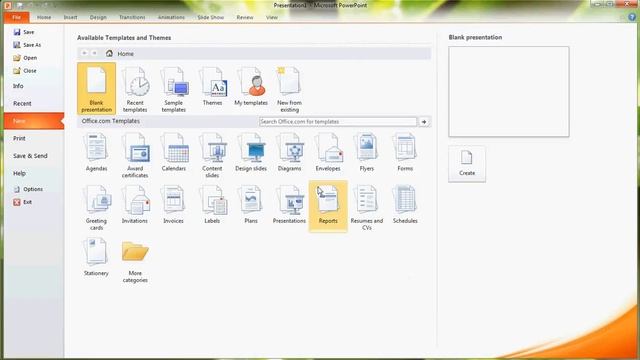The image size is (640, 360).
Task: Choose New from existing
Action: [x=289, y=89]
